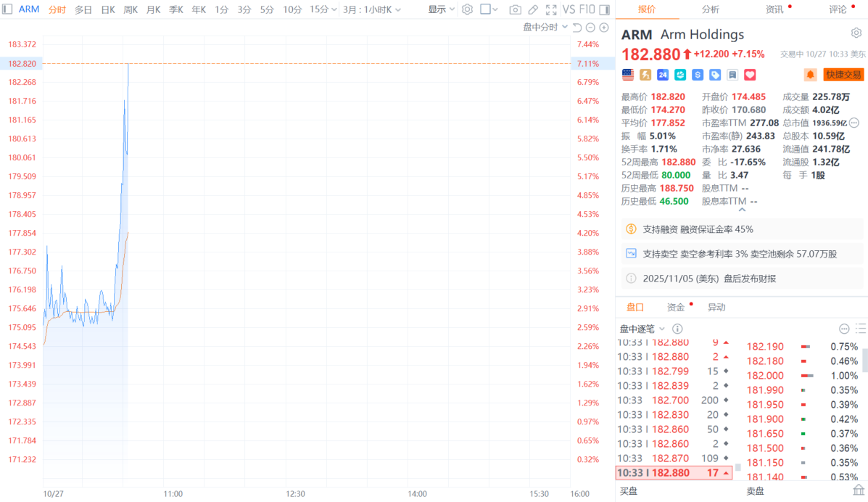Select the 资金 capital flow tab

coord(675,307)
